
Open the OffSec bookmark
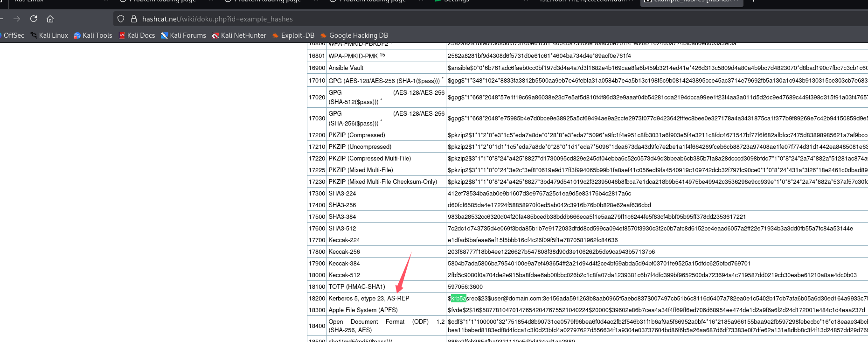(x=13, y=35)
